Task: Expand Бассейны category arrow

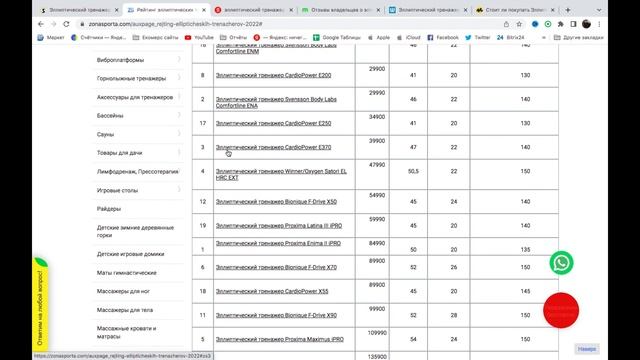Action: (x=179, y=115)
